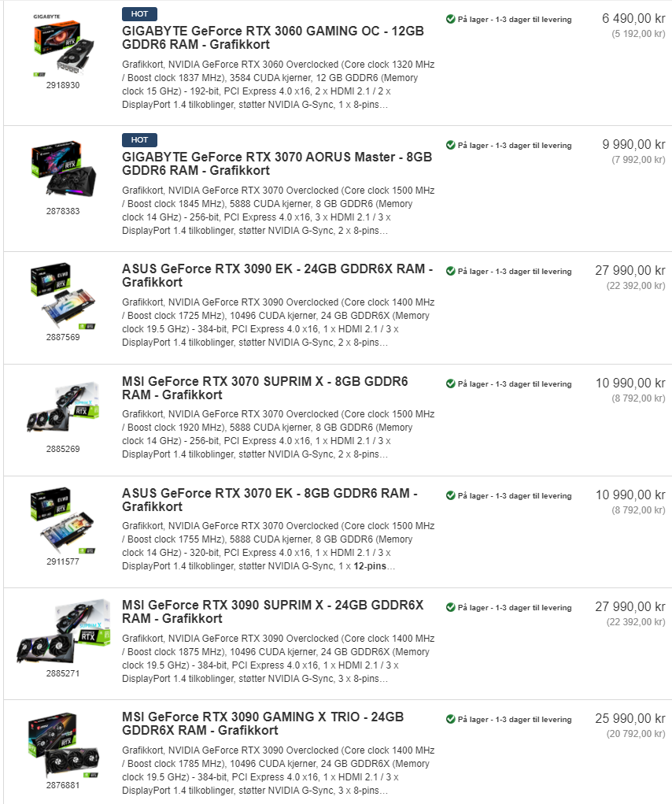Image resolution: width=672 pixels, height=804 pixels.
Task: Click the HOT badge above the RTX 3060 GAMING OC
Action: [x=139, y=14]
